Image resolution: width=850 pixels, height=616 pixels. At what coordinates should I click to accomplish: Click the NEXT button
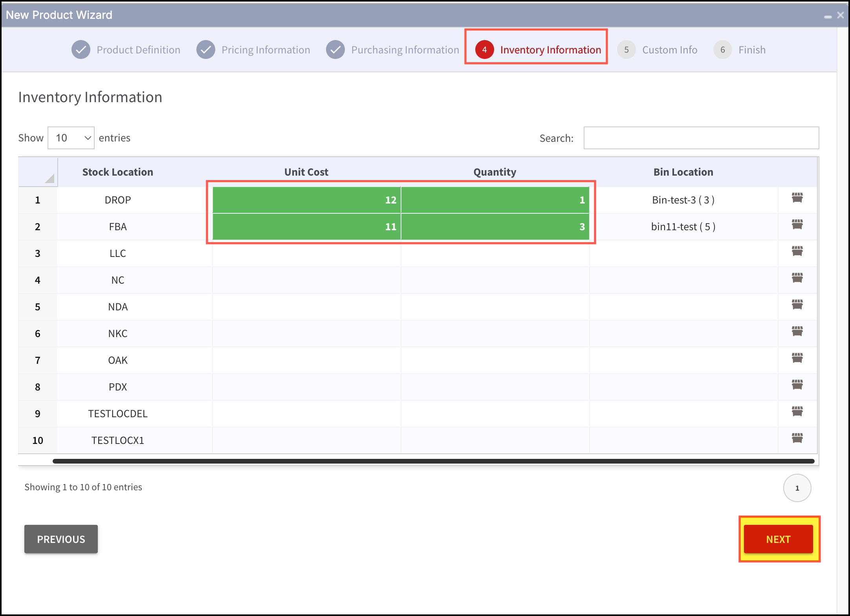pyautogui.click(x=778, y=539)
